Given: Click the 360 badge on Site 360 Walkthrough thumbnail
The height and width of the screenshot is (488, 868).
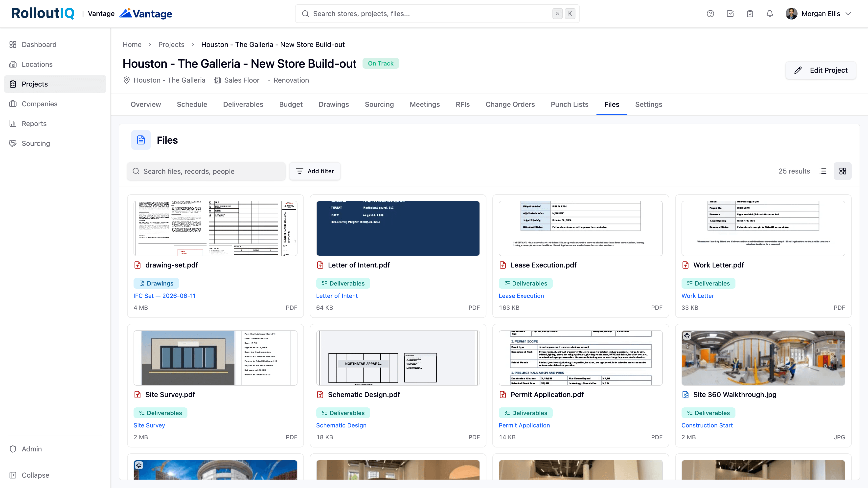Looking at the screenshot, I should 687,336.
